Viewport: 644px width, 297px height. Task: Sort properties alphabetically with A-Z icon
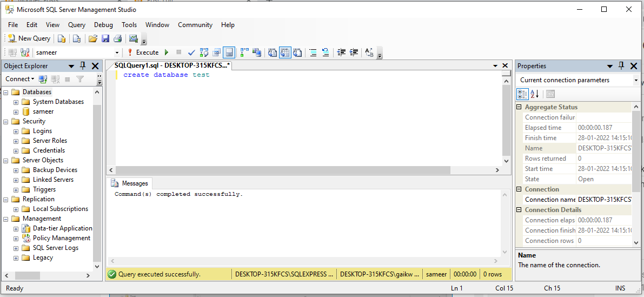pyautogui.click(x=534, y=94)
